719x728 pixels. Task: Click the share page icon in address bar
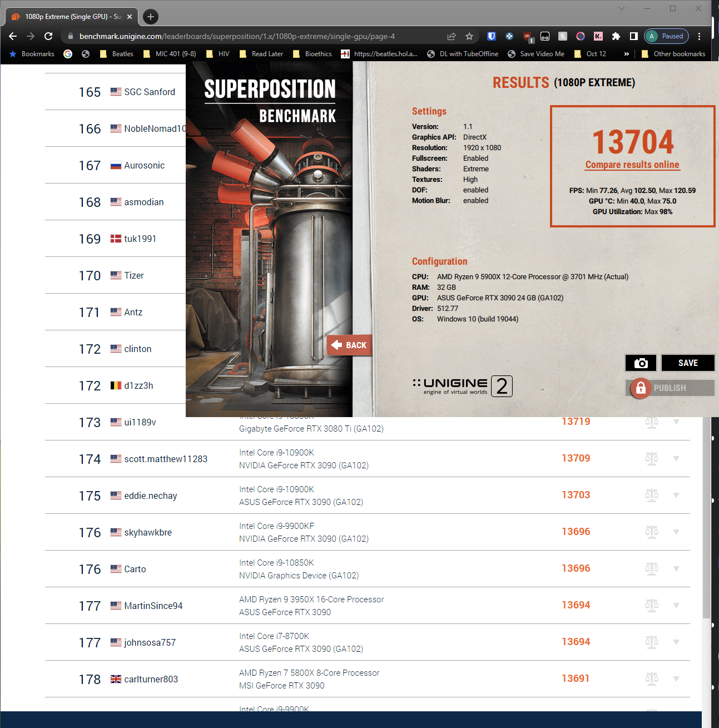452,36
